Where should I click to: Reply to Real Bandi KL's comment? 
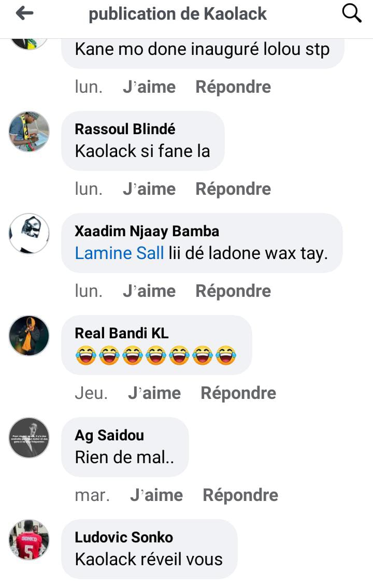pyautogui.click(x=238, y=393)
